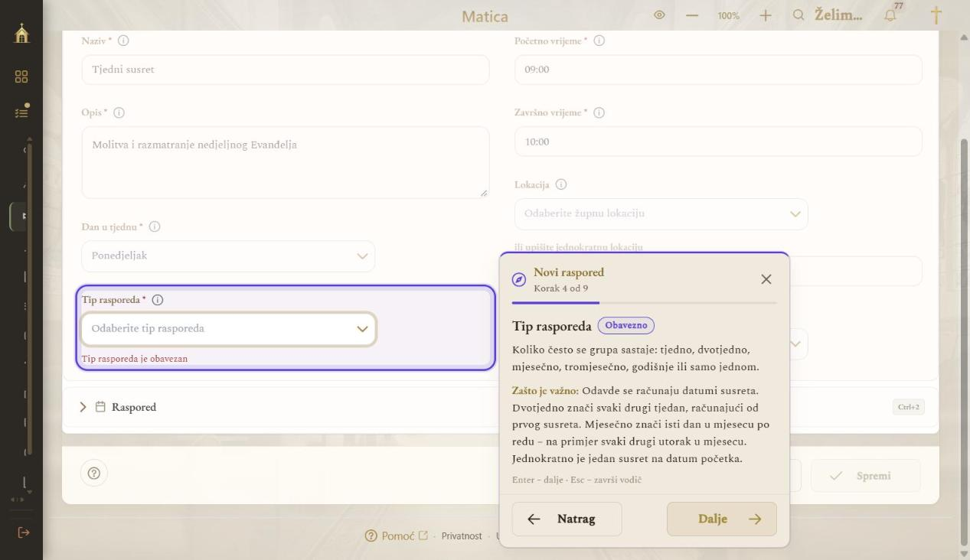Click the Završno vrijeme field showing 10:00

718,142
